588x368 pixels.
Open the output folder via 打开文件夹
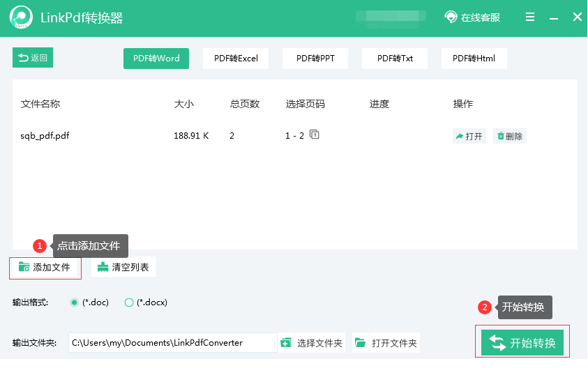[x=386, y=342]
